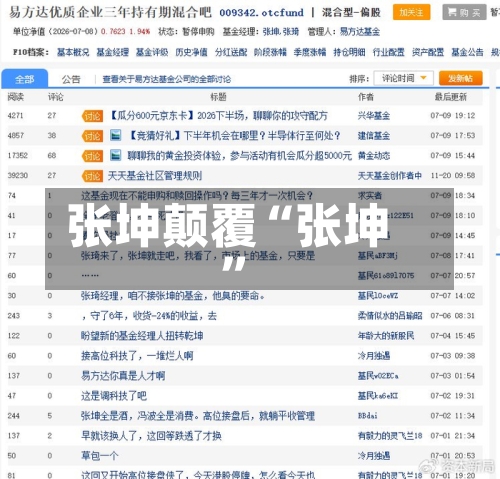Click the 评论 column header
Screen dimensions: 500x479
click(55, 97)
